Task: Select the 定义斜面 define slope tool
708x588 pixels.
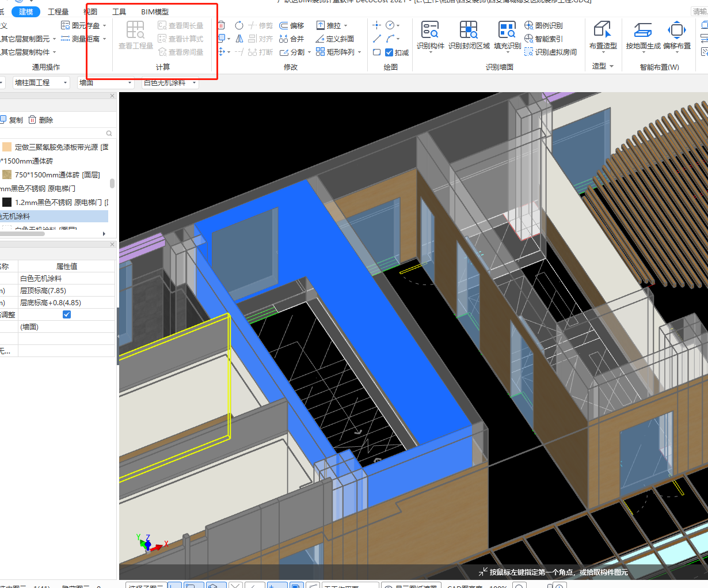Action: [335, 39]
